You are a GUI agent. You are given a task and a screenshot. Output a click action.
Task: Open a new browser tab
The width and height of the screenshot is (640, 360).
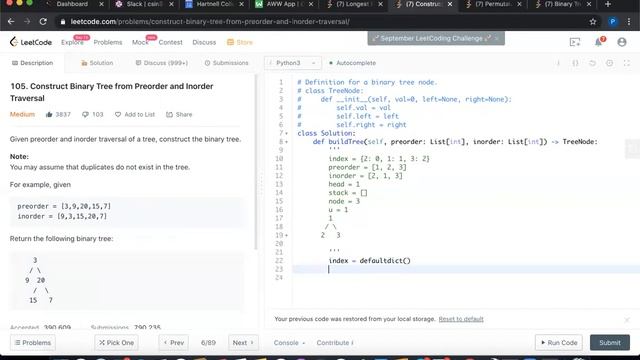click(x=608, y=4)
